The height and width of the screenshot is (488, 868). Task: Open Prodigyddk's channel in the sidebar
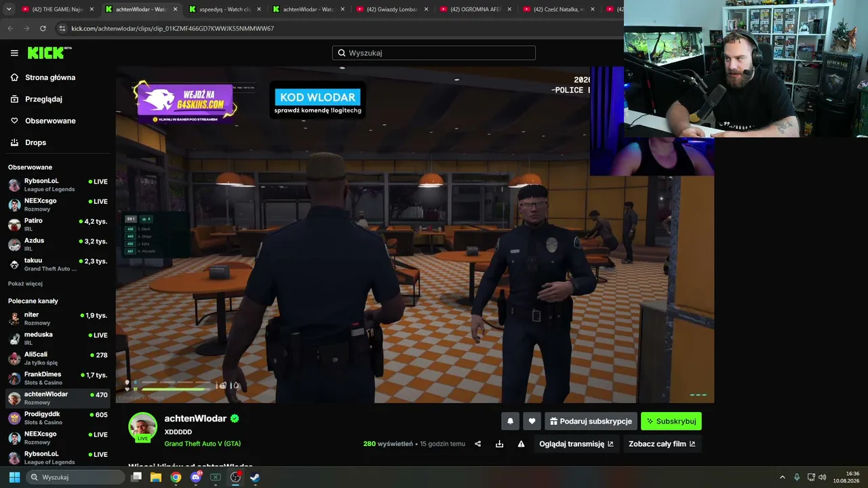58,418
